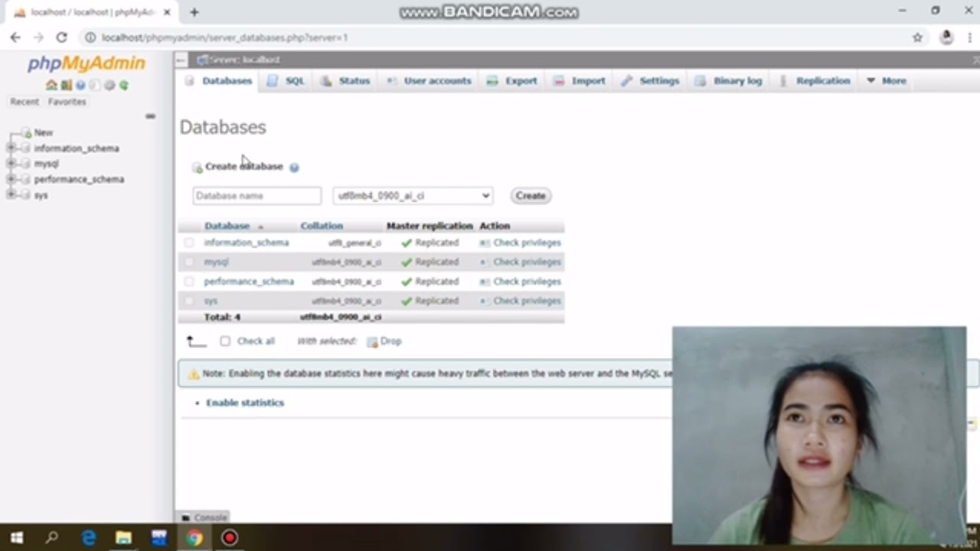This screenshot has width=980, height=551.
Task: Open Chrome profile avatar
Action: pyautogui.click(x=946, y=37)
